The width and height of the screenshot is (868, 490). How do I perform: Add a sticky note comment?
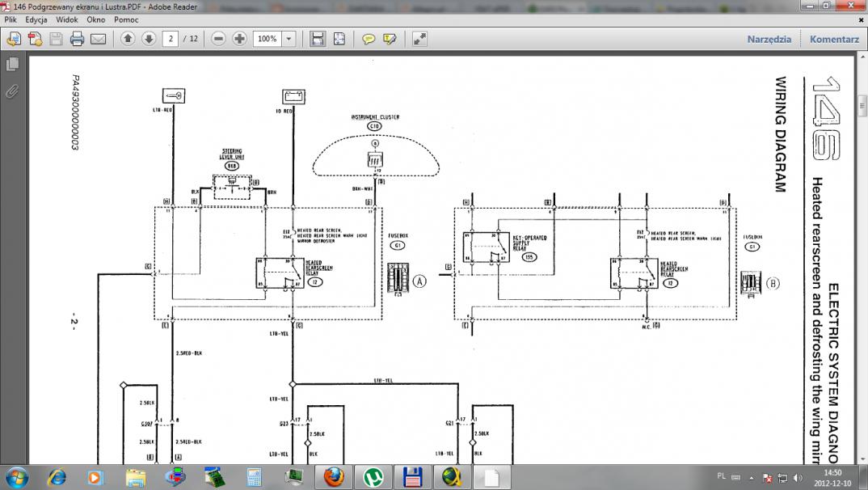tap(369, 39)
